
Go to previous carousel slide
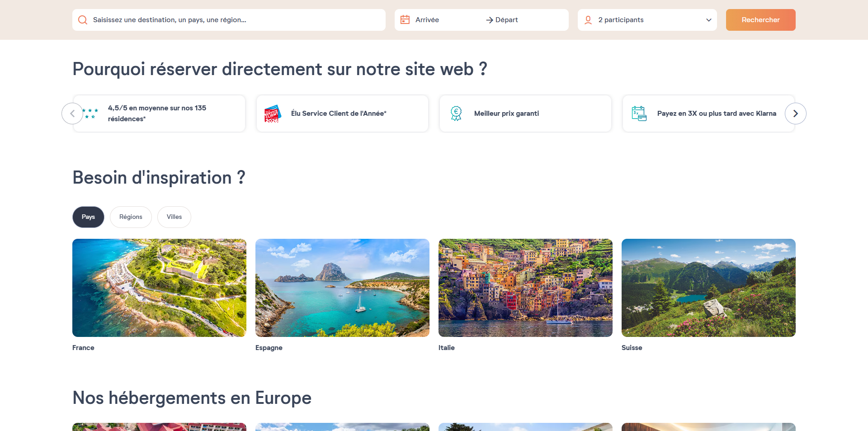72,114
